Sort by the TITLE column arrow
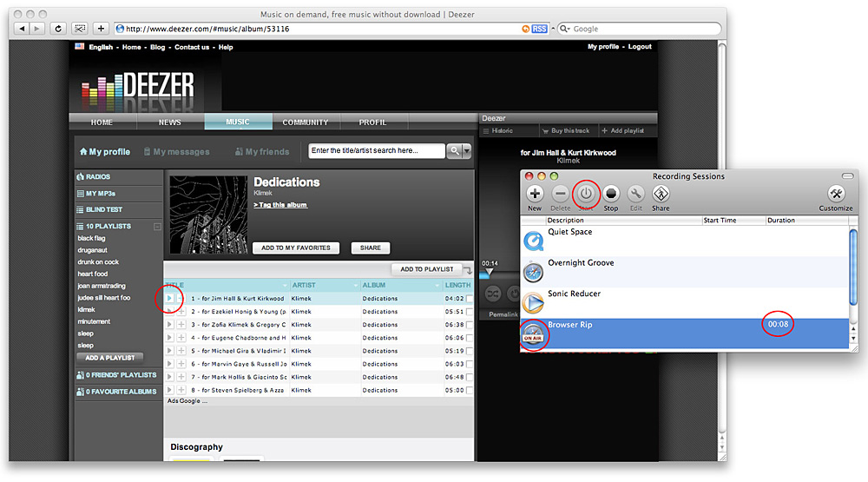The image size is (868, 482). click(x=285, y=286)
